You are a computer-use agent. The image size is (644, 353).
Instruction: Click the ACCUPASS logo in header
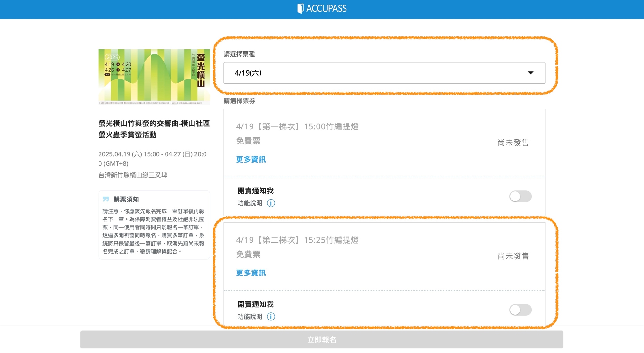322,8
